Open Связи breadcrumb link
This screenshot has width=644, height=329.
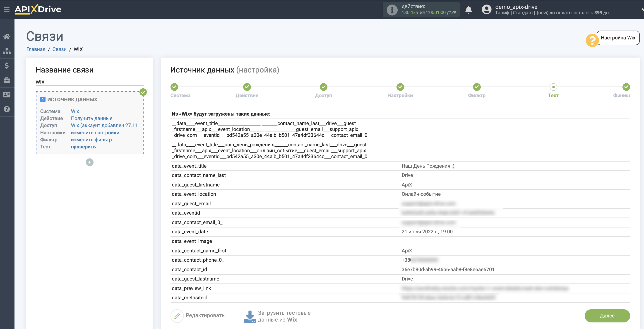[59, 49]
